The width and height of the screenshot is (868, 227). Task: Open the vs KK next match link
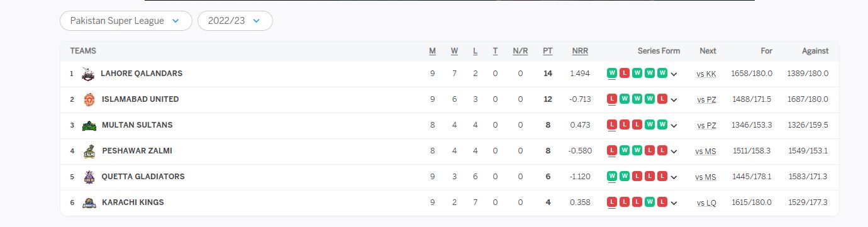706,74
